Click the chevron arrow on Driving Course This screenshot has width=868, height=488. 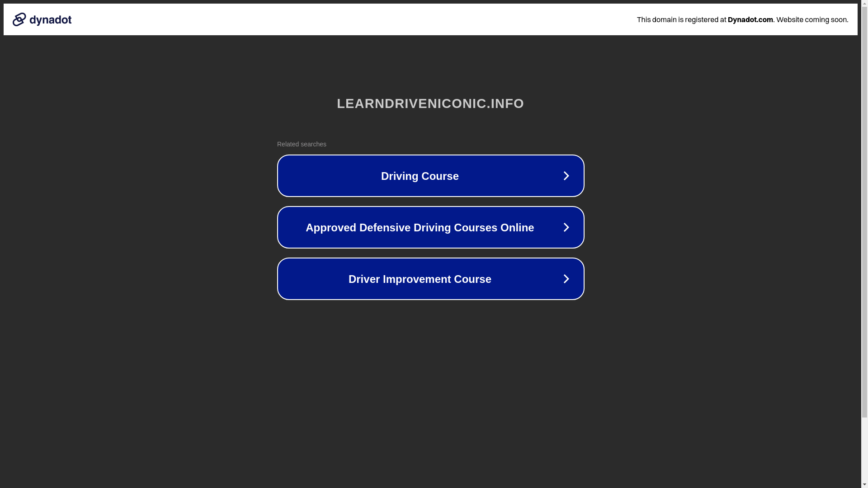click(566, 176)
